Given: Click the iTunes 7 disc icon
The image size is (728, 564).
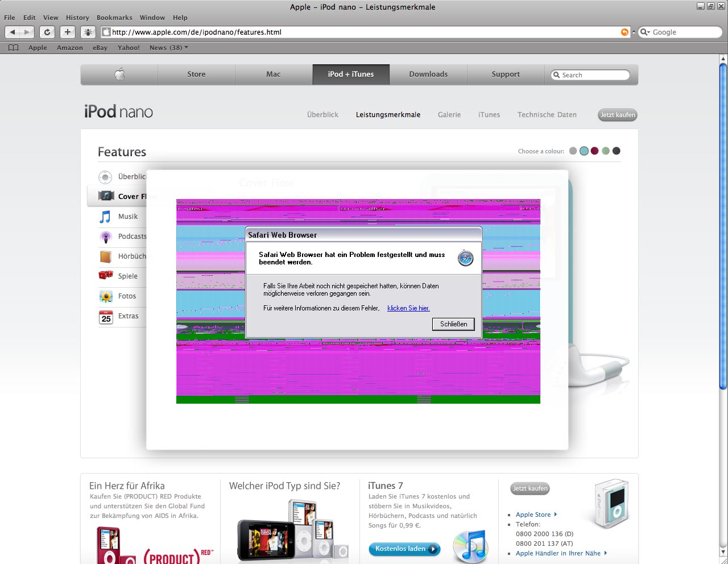Looking at the screenshot, I should tap(471, 546).
